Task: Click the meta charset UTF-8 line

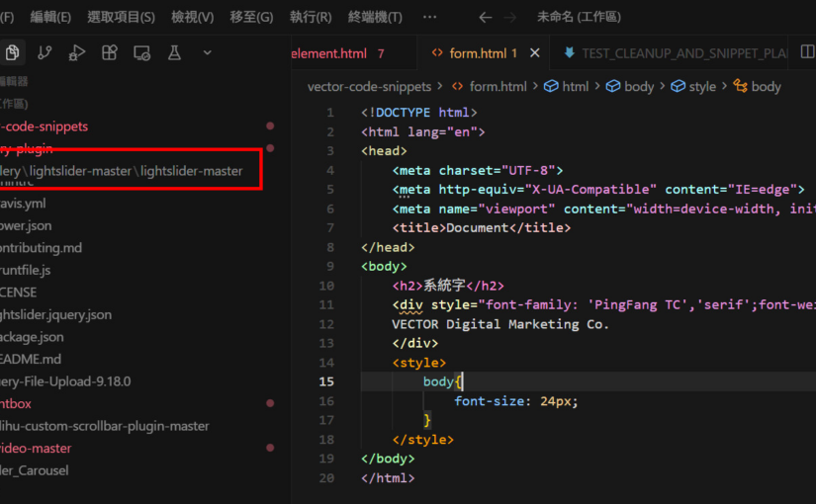Action: [x=478, y=171]
